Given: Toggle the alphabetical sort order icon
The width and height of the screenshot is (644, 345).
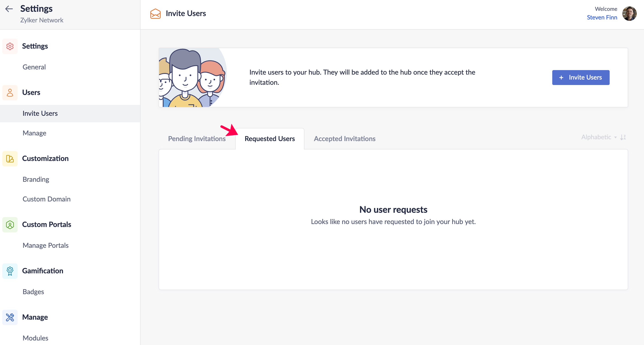Looking at the screenshot, I should click(623, 137).
